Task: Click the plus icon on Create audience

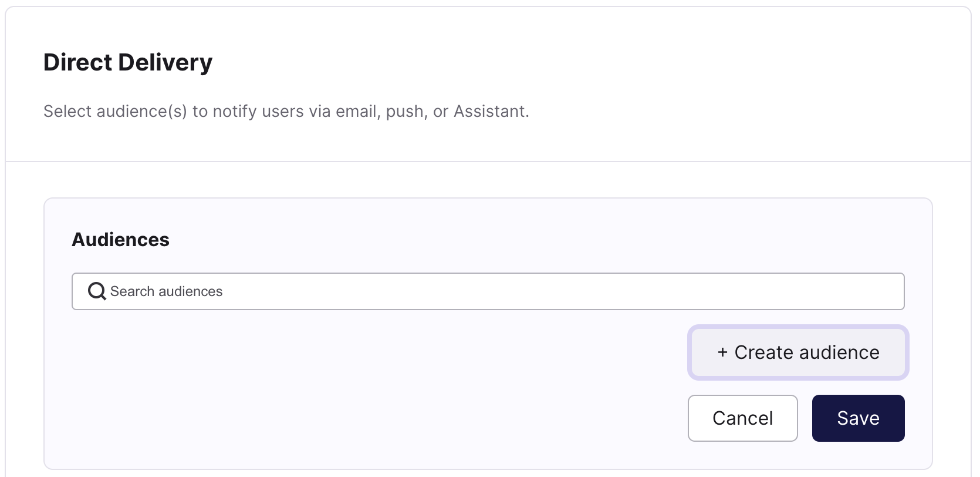Action: pos(724,352)
